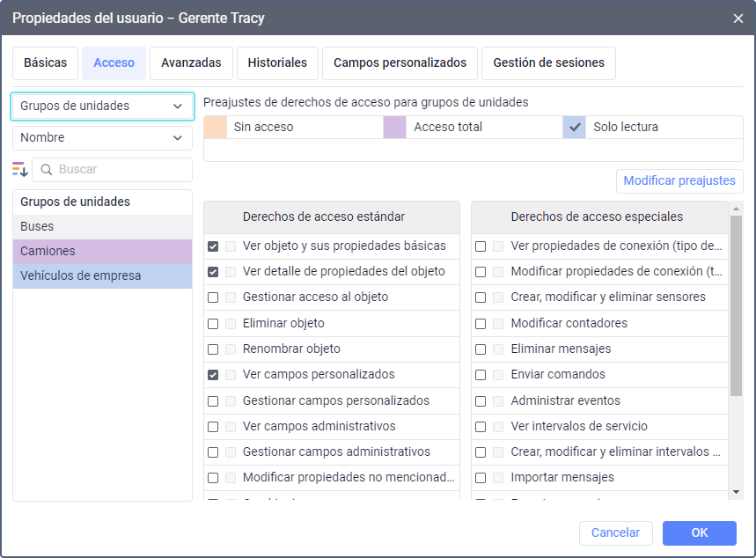Click the Buscar search field
Screen dimensions: 756x558
120,169
